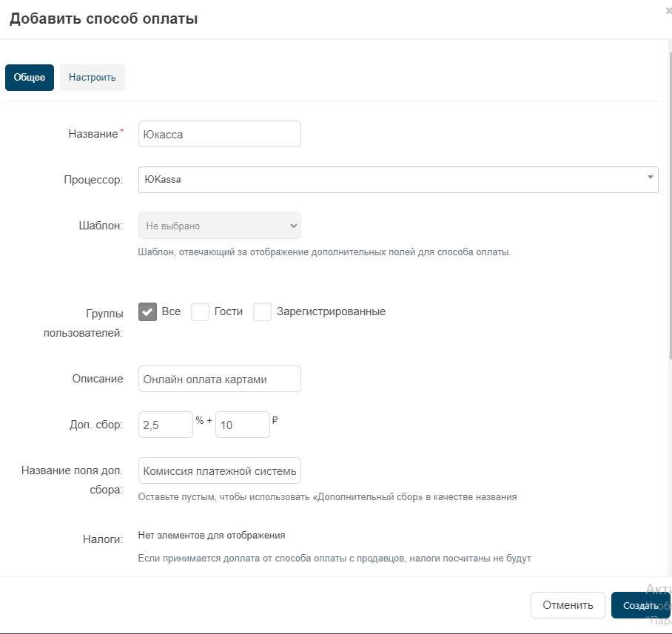Click the Добавить способ оплаты title
Screen dimensions: 672x634
tap(104, 18)
